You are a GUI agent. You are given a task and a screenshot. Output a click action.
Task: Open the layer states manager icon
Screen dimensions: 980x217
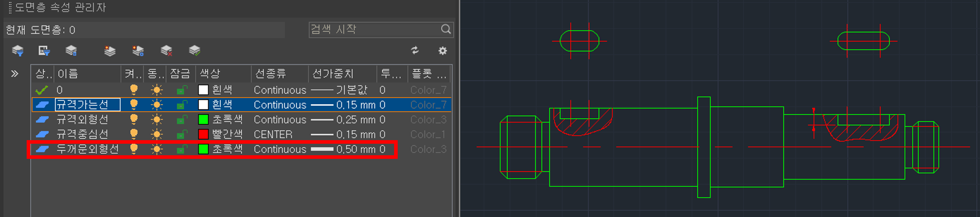click(x=71, y=50)
